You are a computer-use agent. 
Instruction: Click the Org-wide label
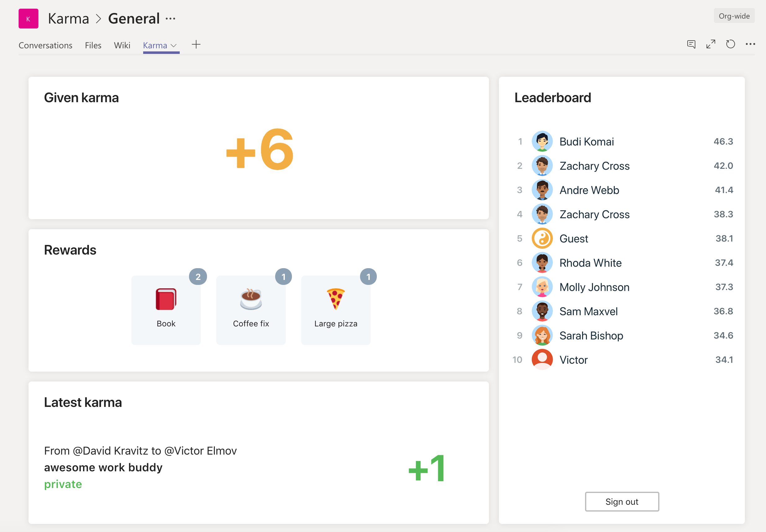[x=733, y=15]
